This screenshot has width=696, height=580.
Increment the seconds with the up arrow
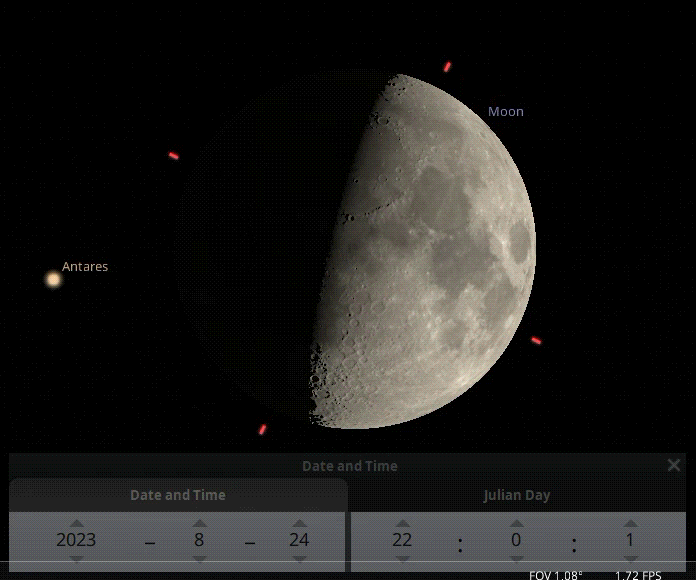(x=630, y=522)
